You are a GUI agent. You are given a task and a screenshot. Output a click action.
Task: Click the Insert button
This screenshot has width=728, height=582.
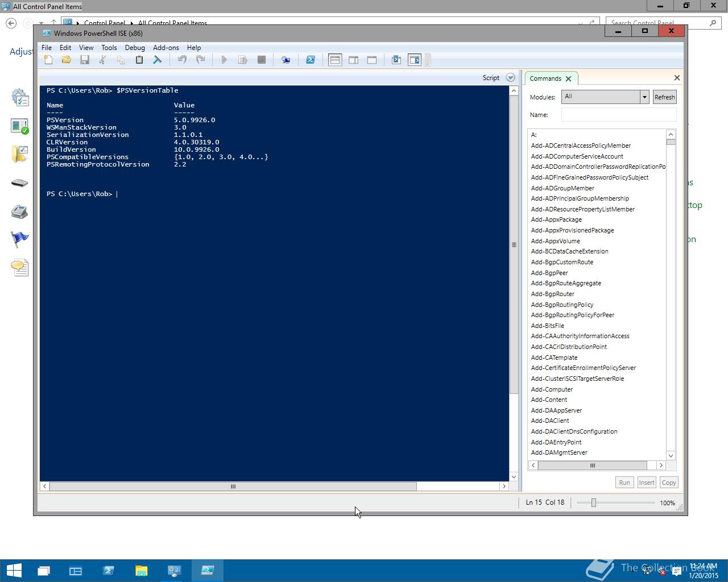(x=647, y=483)
